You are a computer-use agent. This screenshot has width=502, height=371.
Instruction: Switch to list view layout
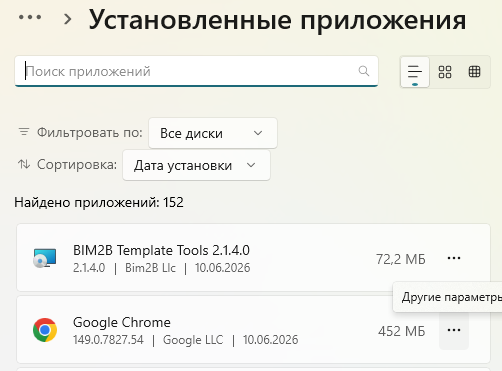[x=415, y=72]
